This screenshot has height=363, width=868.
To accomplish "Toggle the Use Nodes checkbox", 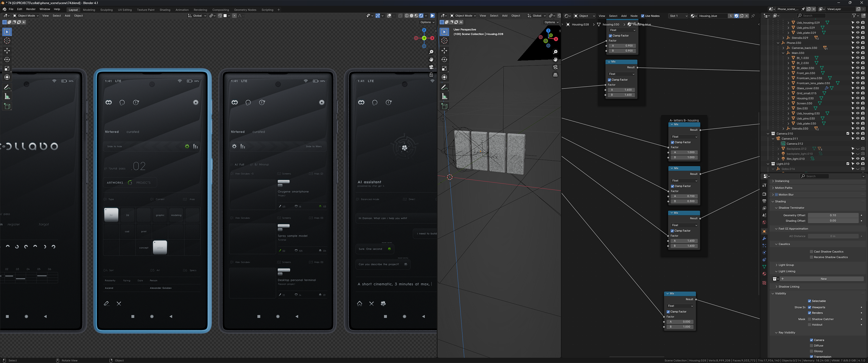I will 643,16.
